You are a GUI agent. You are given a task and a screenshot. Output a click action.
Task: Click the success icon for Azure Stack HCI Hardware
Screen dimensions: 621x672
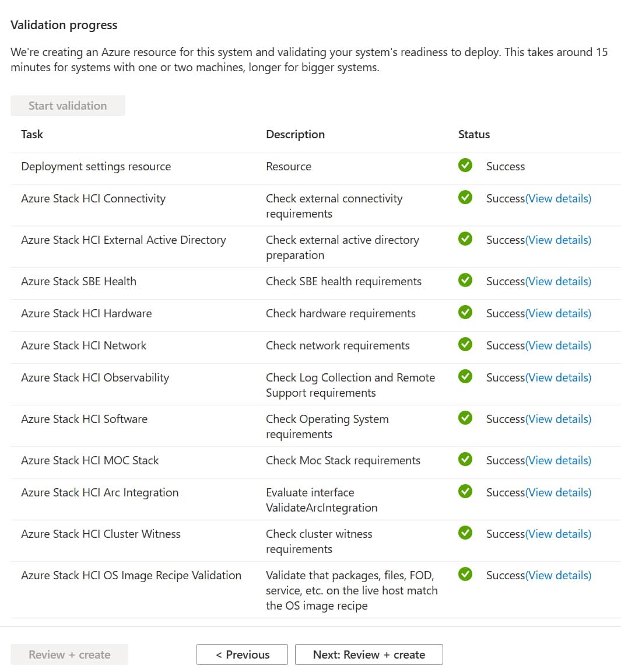[x=465, y=312]
